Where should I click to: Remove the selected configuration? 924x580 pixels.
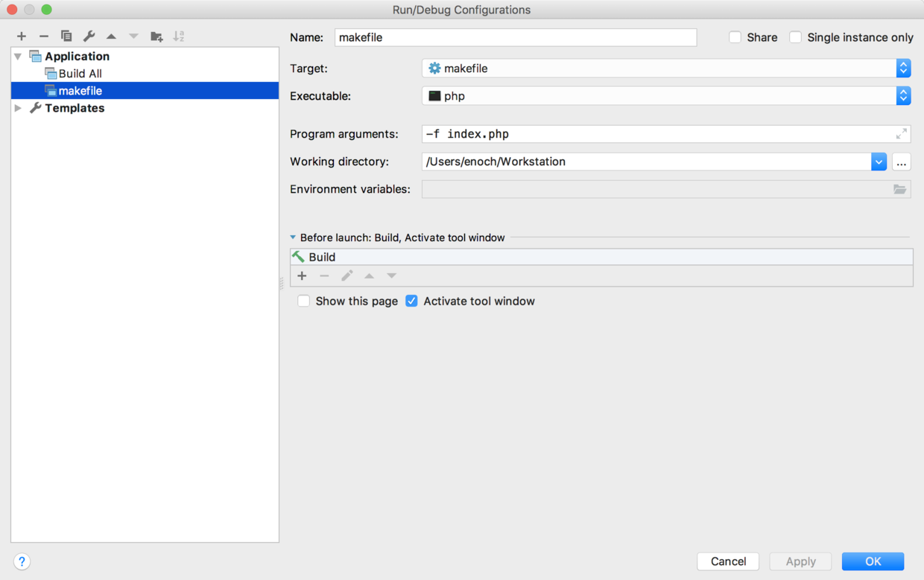point(44,36)
